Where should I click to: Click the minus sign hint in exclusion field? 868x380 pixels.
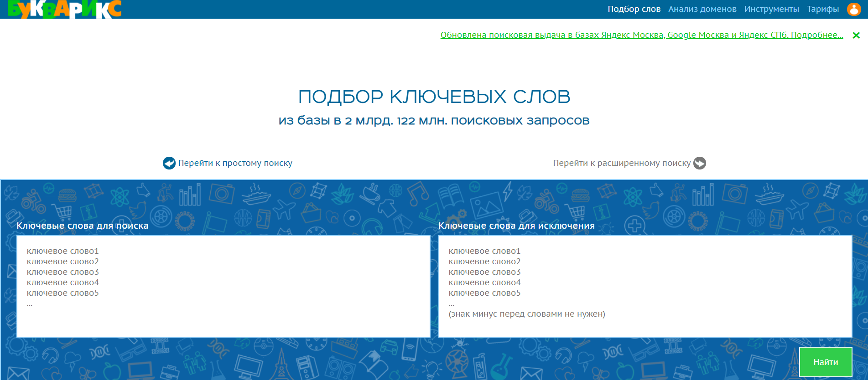527,314
